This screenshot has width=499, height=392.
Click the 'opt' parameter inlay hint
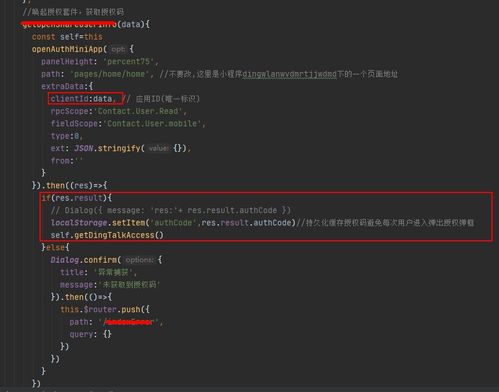[x=118, y=49]
